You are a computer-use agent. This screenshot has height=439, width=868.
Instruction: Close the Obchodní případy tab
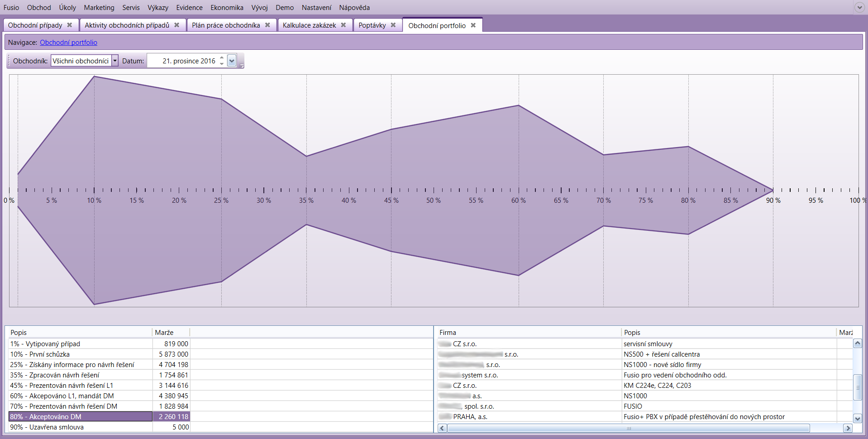(70, 25)
